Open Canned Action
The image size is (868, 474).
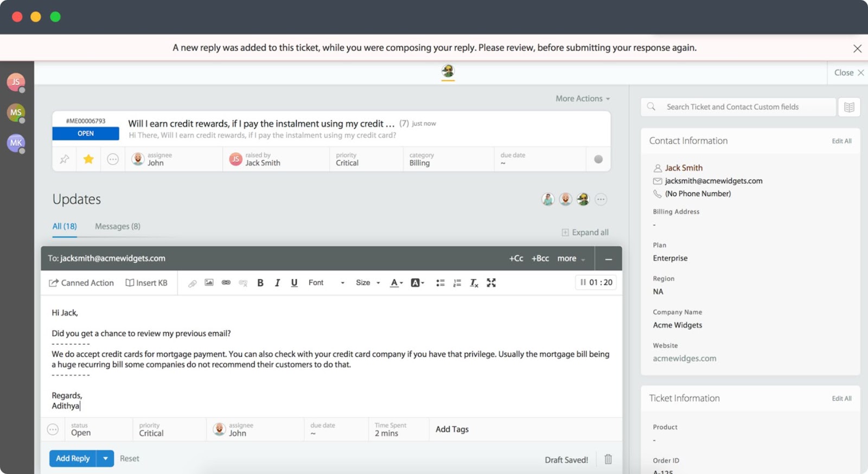tap(81, 283)
